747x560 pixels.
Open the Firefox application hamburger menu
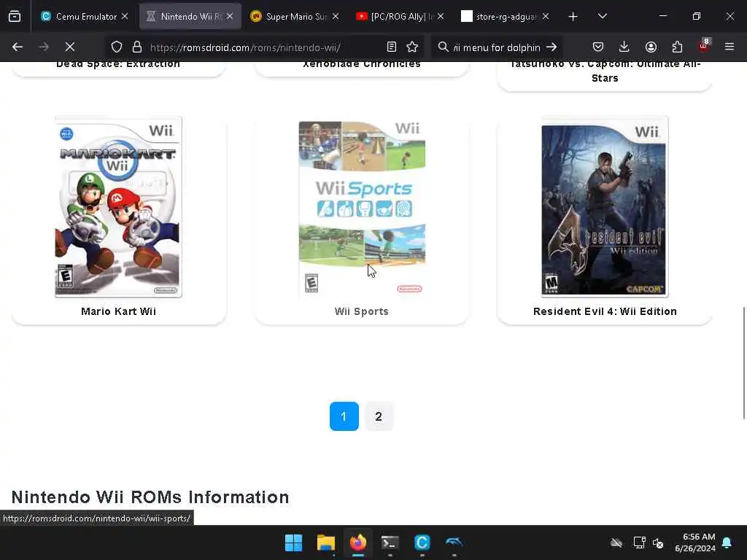pyautogui.click(x=729, y=47)
